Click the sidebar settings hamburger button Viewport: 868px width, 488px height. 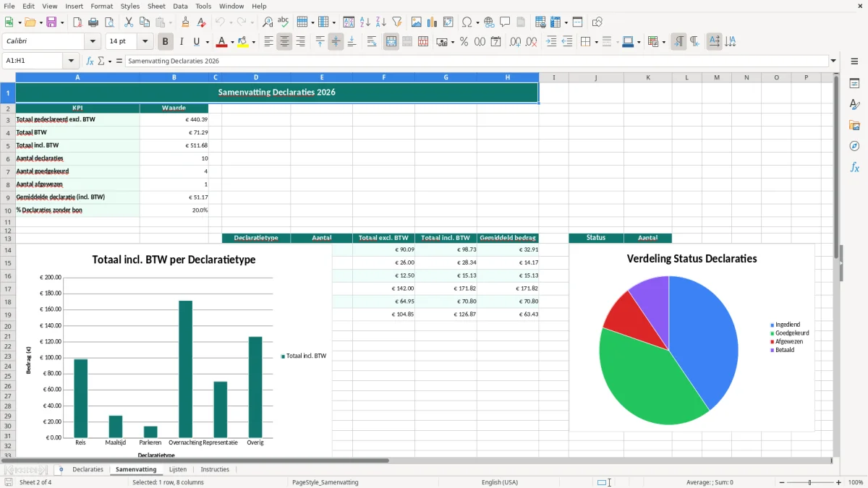854,62
